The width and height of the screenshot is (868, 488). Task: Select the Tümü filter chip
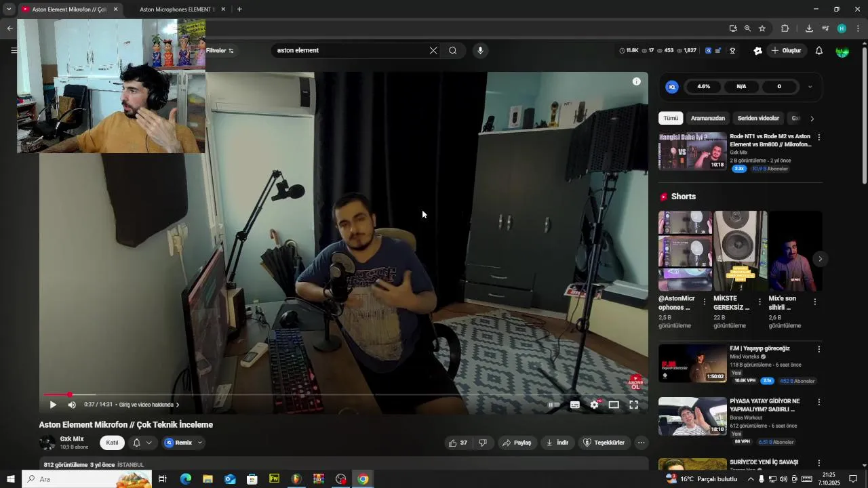pyautogui.click(x=671, y=119)
